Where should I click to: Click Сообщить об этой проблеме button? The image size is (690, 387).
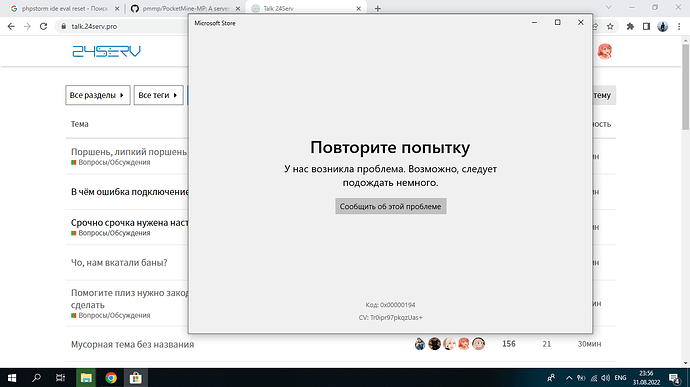(x=390, y=206)
